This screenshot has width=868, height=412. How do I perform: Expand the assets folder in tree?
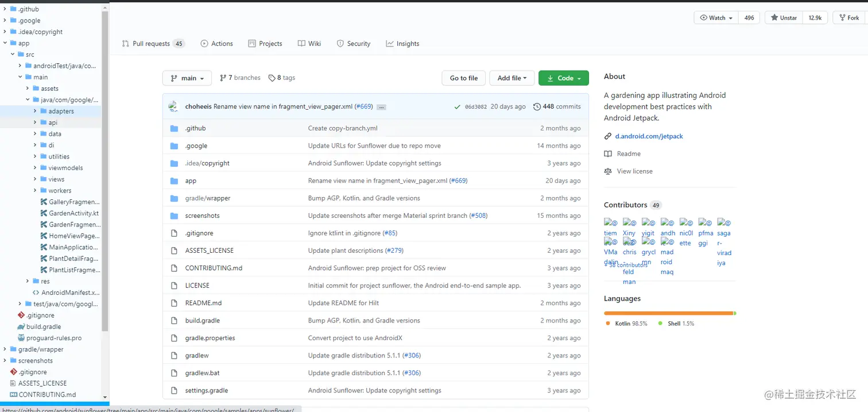click(28, 88)
